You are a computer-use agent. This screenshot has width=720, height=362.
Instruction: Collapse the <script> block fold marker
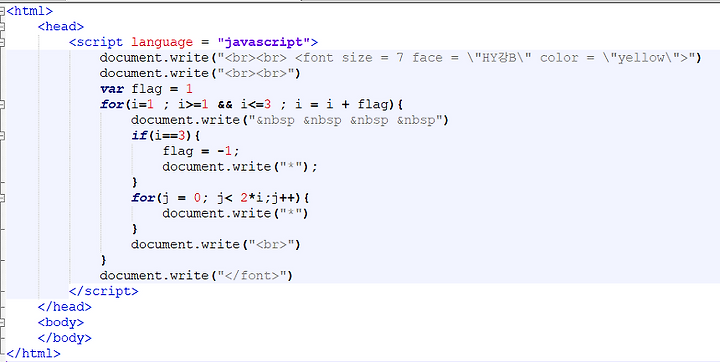pos(2,42)
